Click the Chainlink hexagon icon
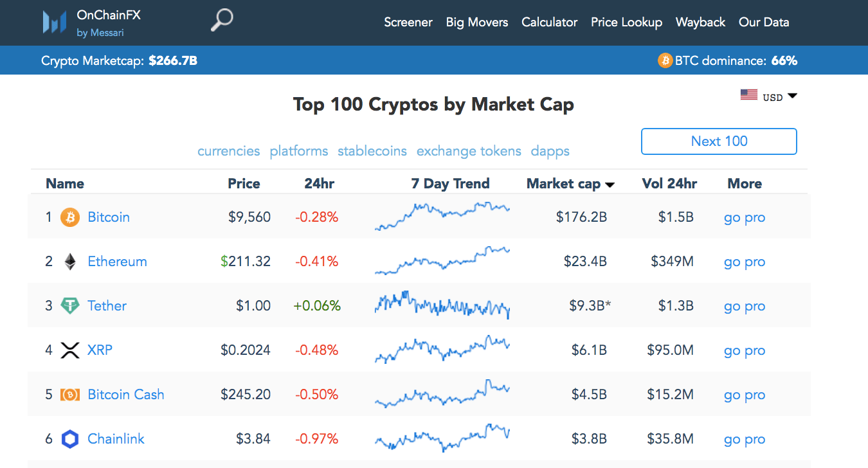Viewport: 868px width, 468px height. pos(69,438)
